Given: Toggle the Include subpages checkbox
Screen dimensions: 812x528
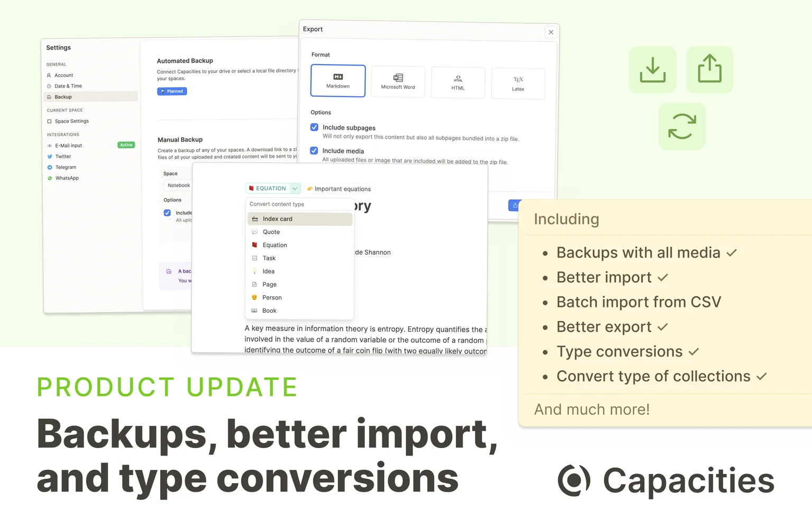Looking at the screenshot, I should pos(315,128).
